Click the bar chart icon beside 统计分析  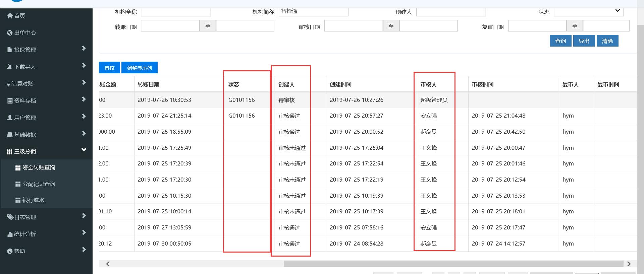[10, 234]
